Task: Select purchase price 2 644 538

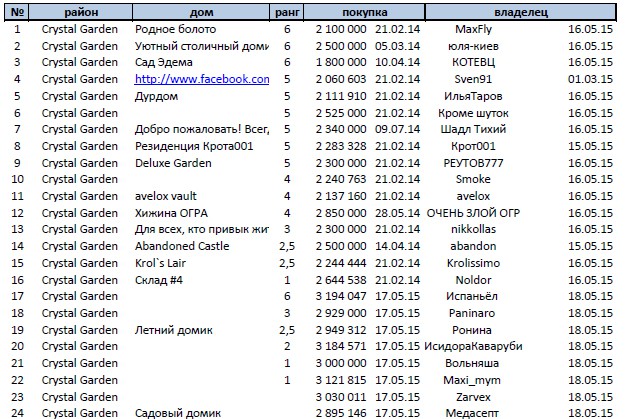Action: (341, 280)
